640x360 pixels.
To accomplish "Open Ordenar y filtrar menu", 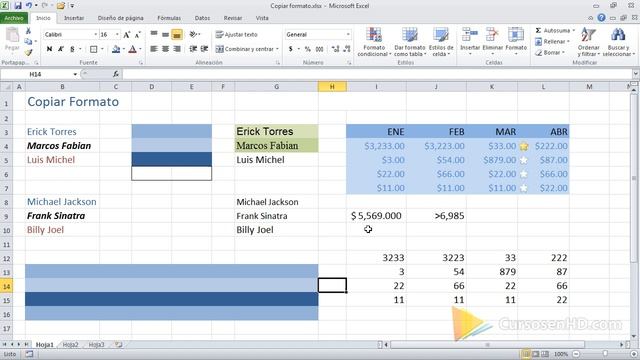I will (x=589, y=42).
